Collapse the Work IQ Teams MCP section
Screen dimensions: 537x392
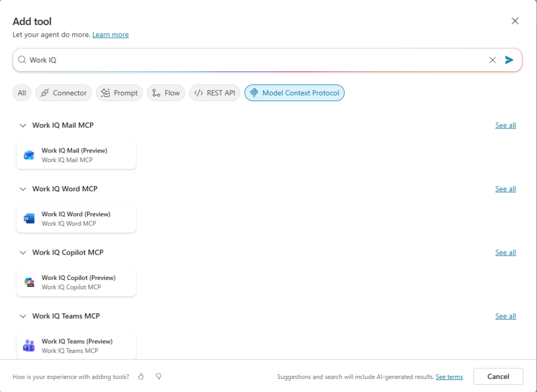(x=23, y=316)
